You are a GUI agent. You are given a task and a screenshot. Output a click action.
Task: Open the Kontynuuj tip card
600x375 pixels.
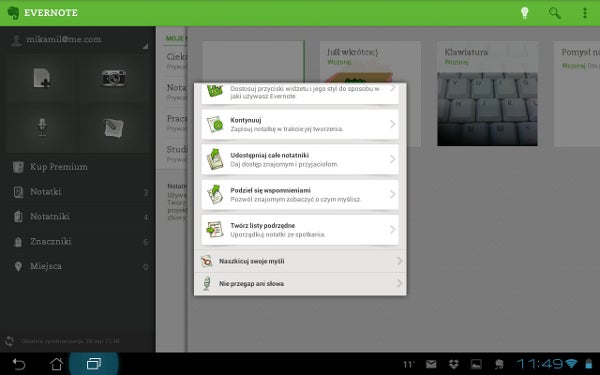click(x=300, y=124)
